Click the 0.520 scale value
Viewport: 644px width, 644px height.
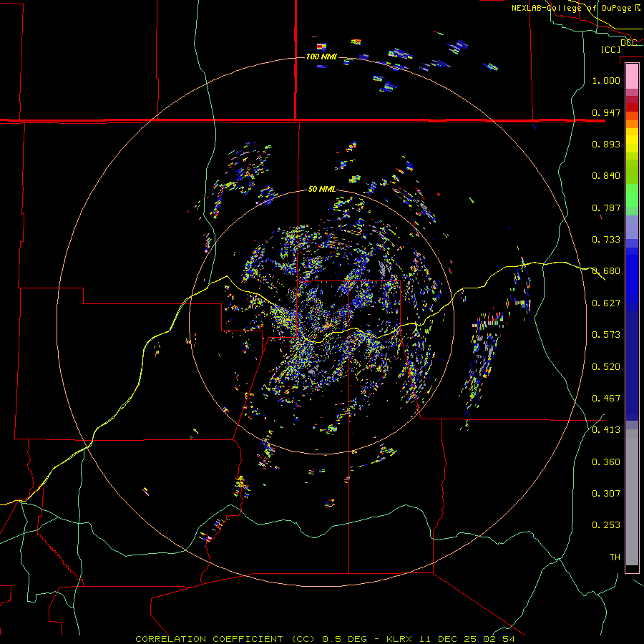606,367
